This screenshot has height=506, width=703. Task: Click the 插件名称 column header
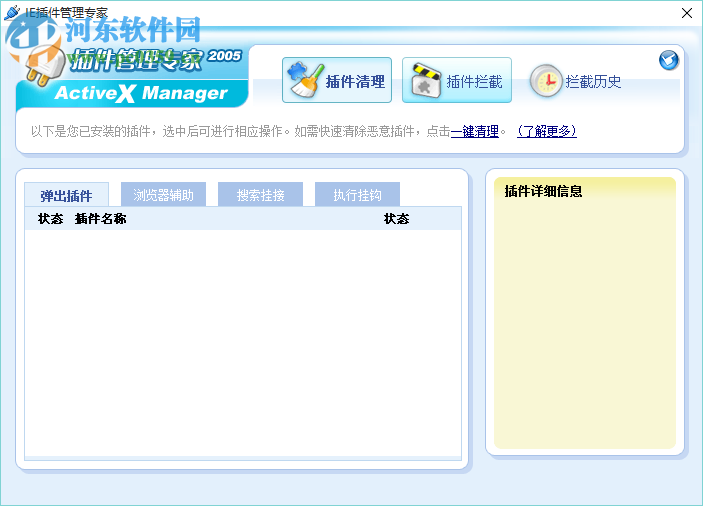point(100,219)
